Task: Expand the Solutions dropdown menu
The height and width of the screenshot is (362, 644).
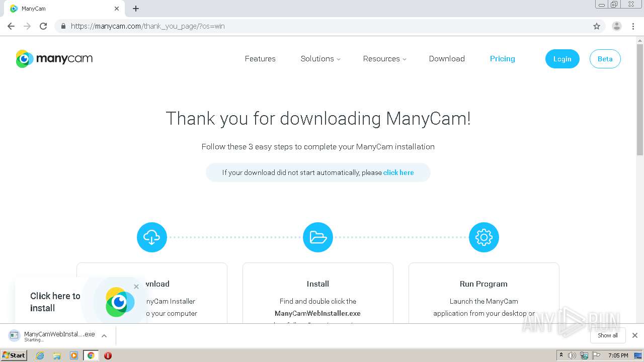Action: point(320,59)
